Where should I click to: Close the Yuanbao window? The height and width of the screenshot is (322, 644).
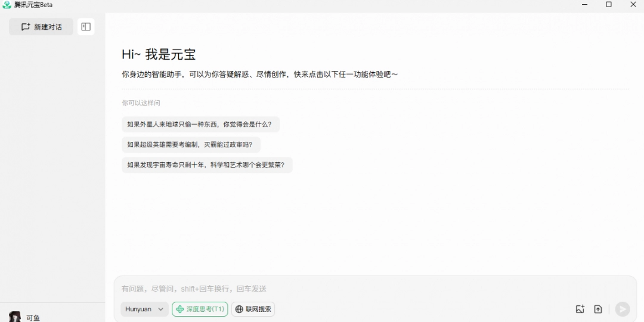coord(633,5)
